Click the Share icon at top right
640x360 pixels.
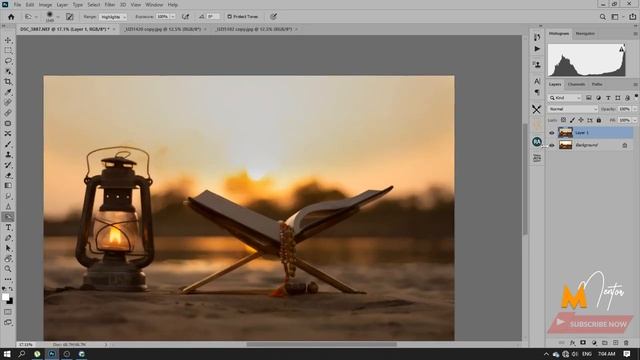tap(632, 17)
